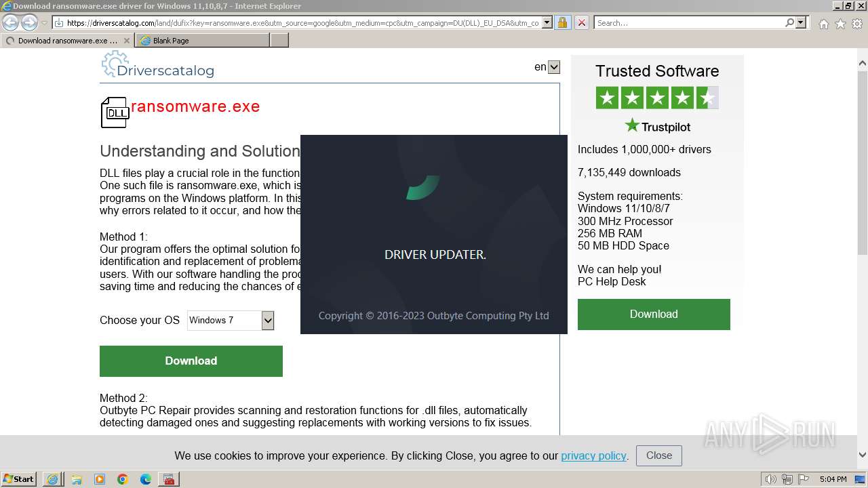Image resolution: width=868 pixels, height=488 pixels.
Task: Switch to the Blank Page tab
Action: click(203, 41)
